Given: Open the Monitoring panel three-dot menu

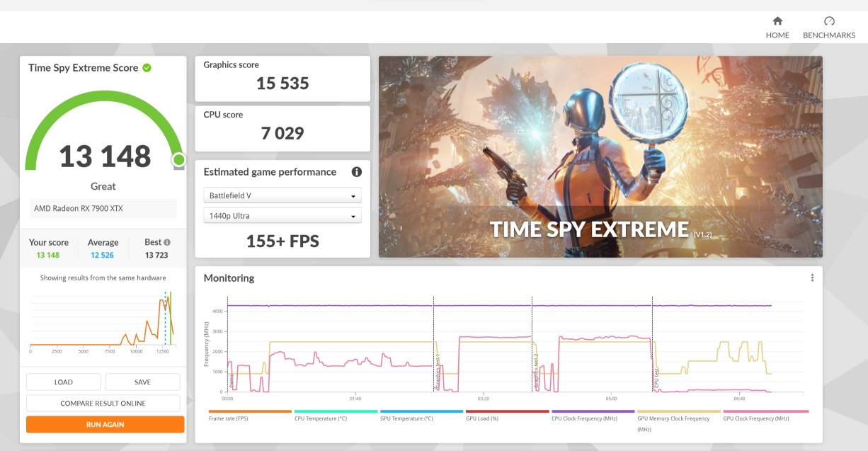Looking at the screenshot, I should (x=812, y=278).
